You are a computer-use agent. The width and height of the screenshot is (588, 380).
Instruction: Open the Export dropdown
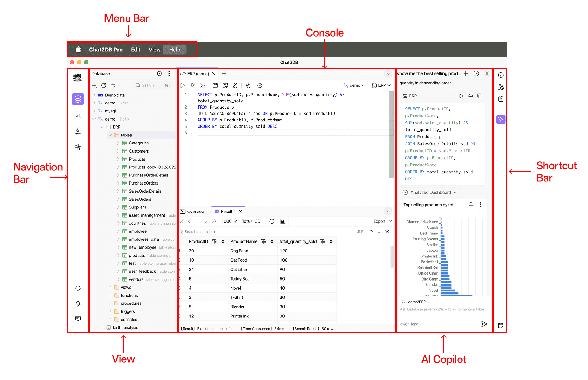383,221
